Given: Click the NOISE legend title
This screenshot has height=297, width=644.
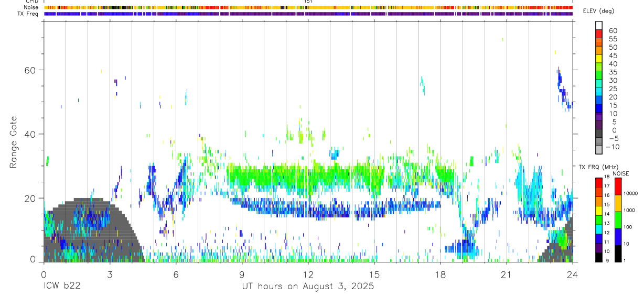Looking at the screenshot, I should click(621, 173).
